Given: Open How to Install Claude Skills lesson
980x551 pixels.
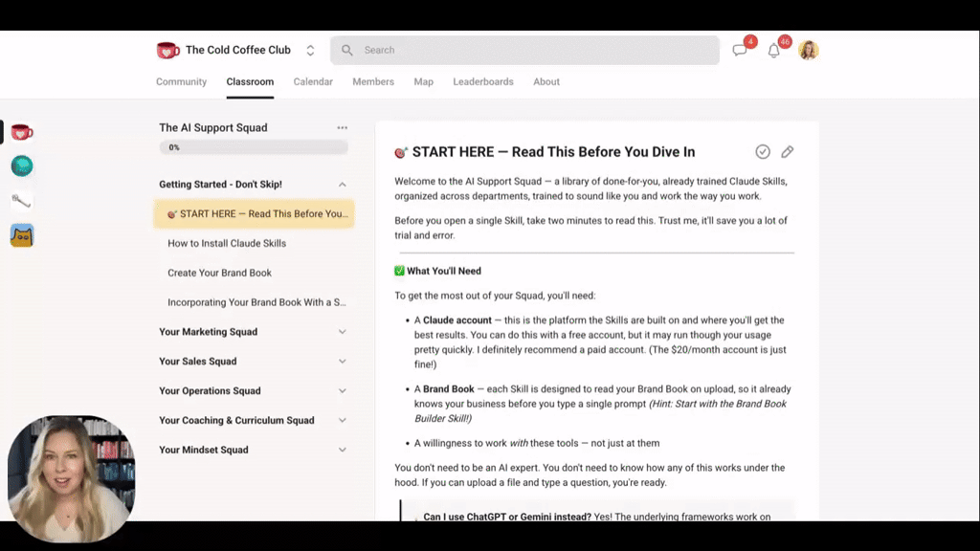Looking at the screenshot, I should point(227,243).
